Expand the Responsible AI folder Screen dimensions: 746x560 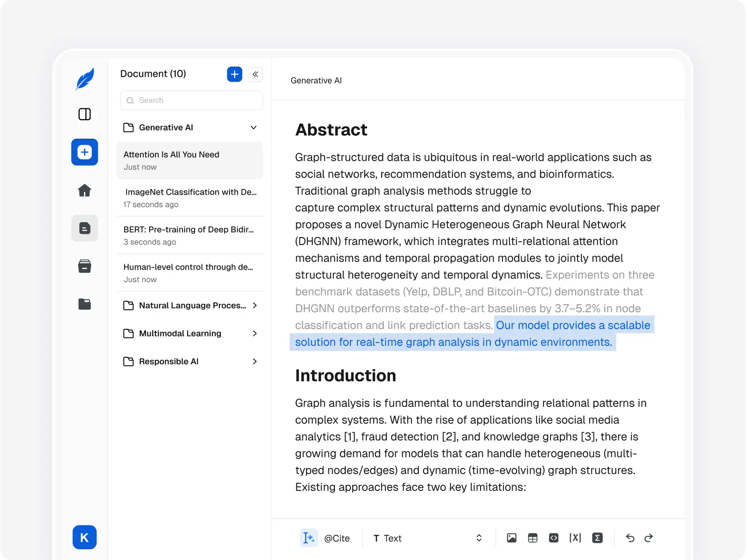coord(254,361)
